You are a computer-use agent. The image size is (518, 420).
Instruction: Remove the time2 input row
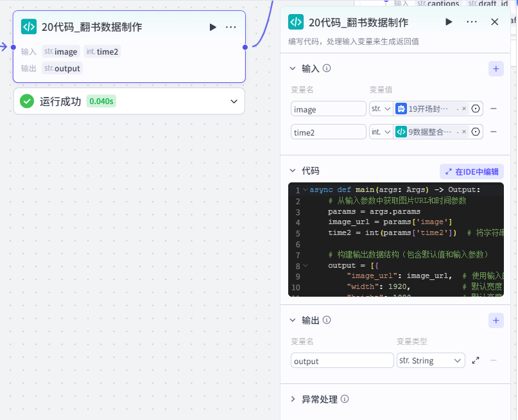(x=494, y=132)
